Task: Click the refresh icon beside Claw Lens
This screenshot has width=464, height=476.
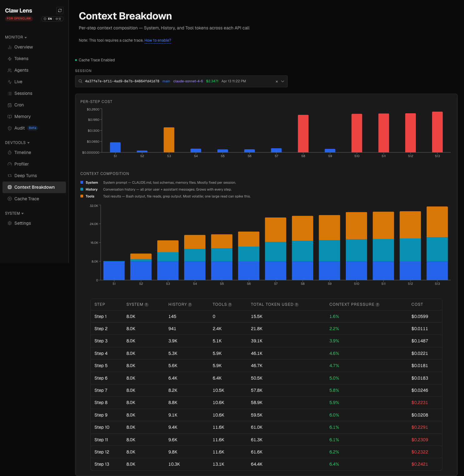Action: tap(60, 11)
